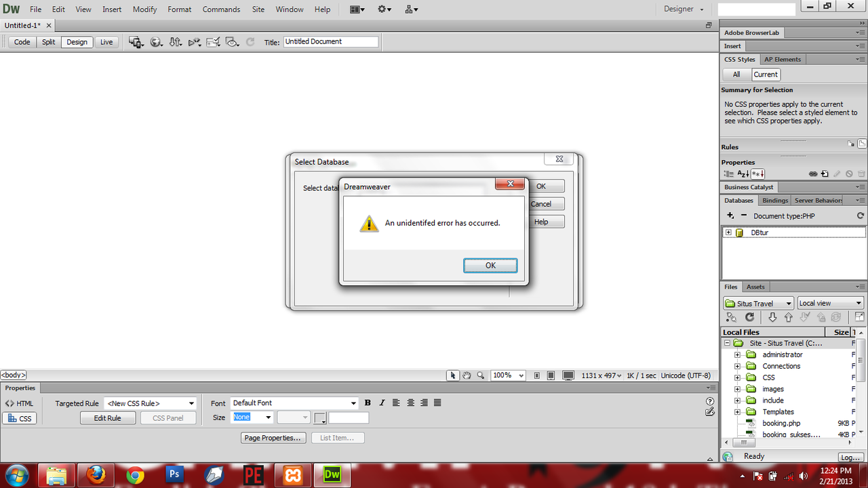Open the Size dropdown
Screen dimensions: 868x488
click(252, 418)
